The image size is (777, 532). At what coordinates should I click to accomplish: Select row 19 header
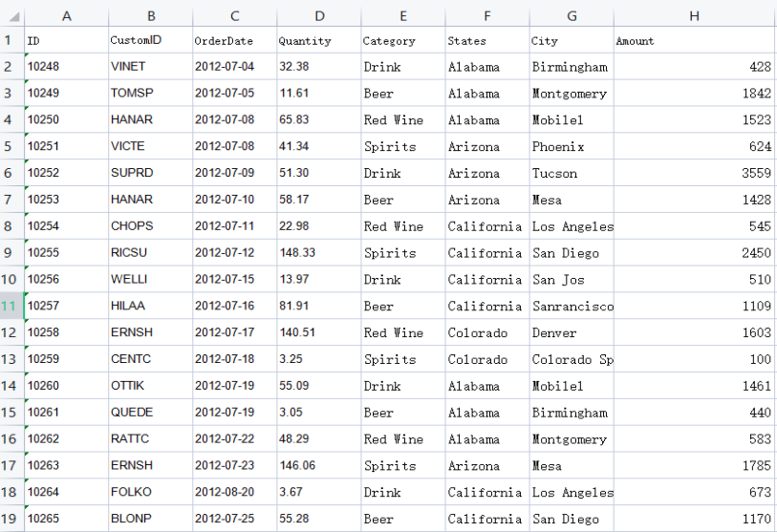point(11,520)
